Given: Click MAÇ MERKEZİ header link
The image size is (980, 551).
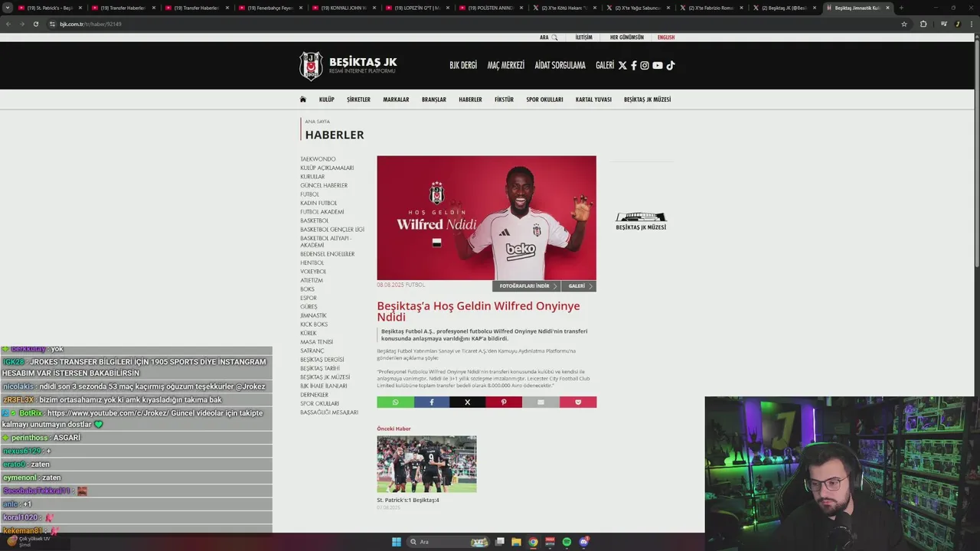Looking at the screenshot, I should (506, 66).
